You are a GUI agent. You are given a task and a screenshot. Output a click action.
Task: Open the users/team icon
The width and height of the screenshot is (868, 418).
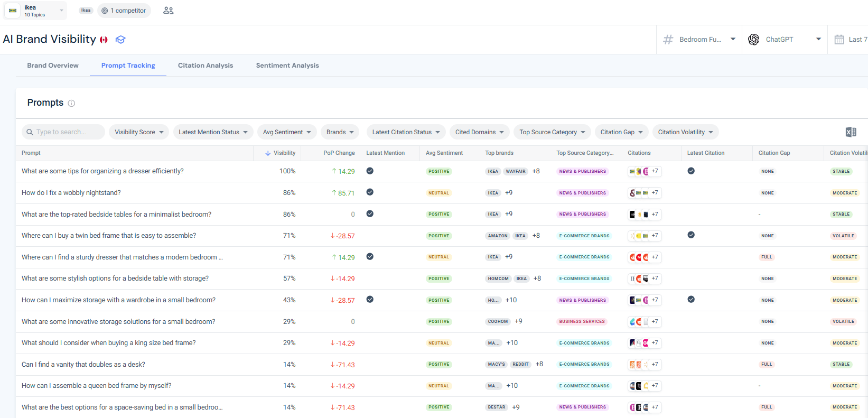coord(169,11)
